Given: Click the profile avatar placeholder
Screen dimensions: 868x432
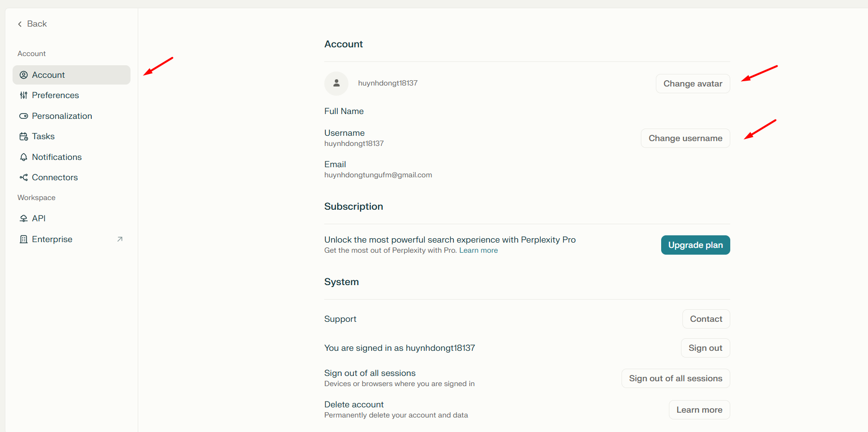Looking at the screenshot, I should coord(336,84).
